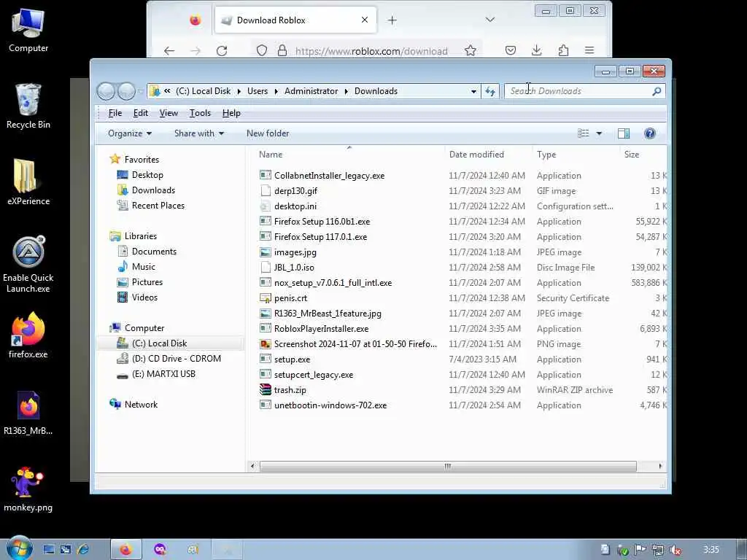The image size is (747, 560).
Task: Open the File menu
Action: tap(115, 113)
